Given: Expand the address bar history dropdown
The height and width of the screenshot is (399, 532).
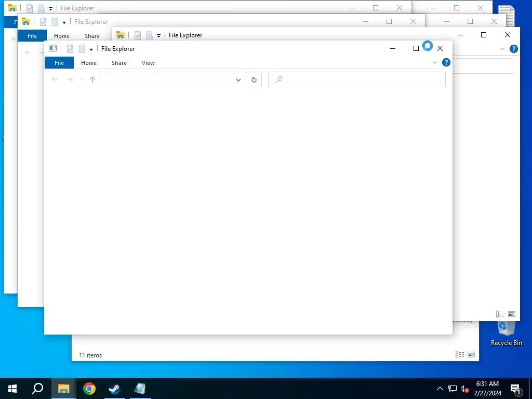Looking at the screenshot, I should tap(238, 79).
